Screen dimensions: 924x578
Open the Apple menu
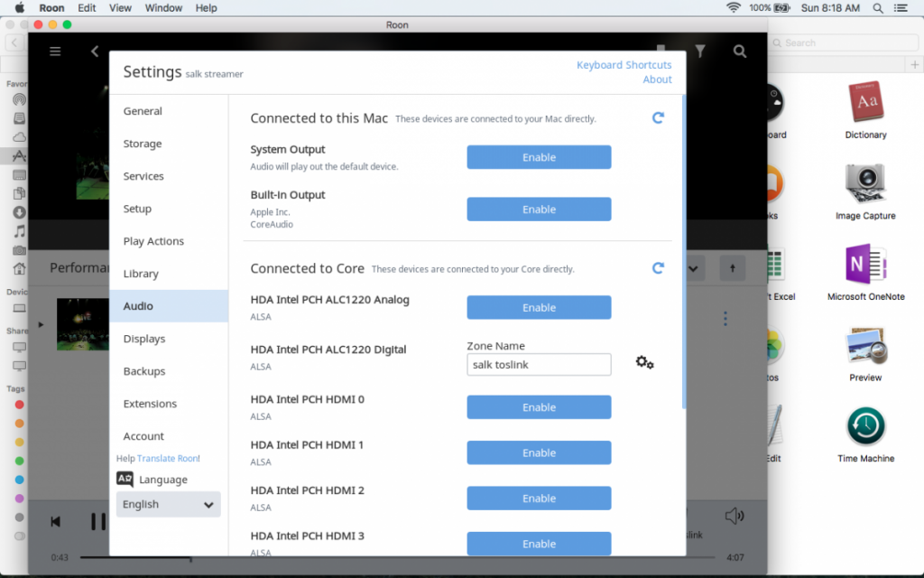click(20, 7)
